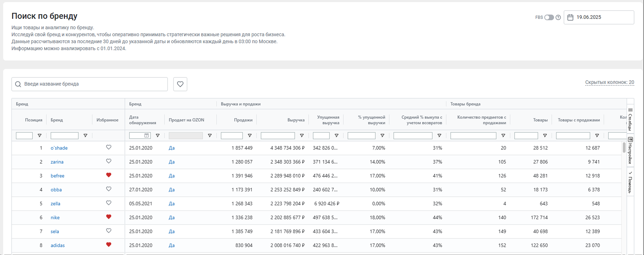The image size is (644, 255).
Task: Open the sela brand link
Action: click(55, 232)
